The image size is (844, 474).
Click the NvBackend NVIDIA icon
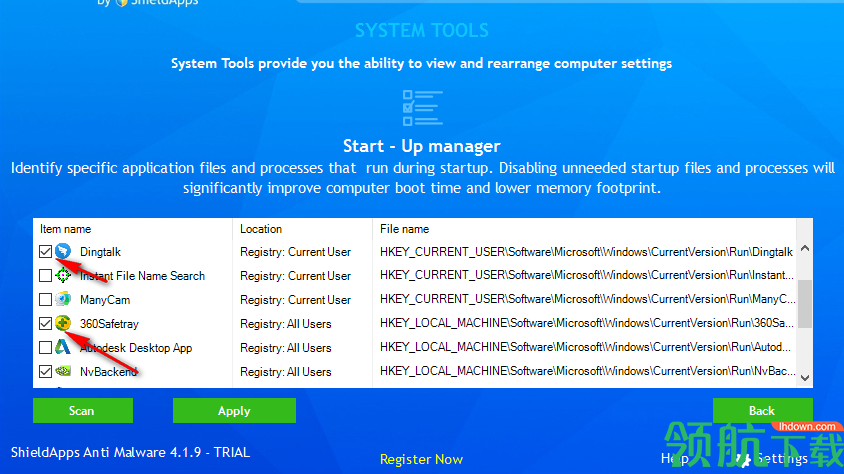pyautogui.click(x=63, y=371)
